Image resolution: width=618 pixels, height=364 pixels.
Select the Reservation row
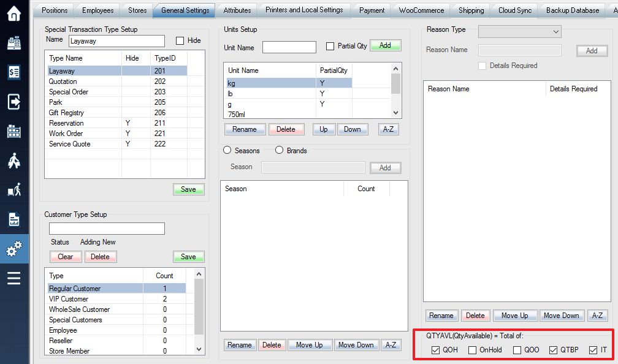click(x=118, y=123)
